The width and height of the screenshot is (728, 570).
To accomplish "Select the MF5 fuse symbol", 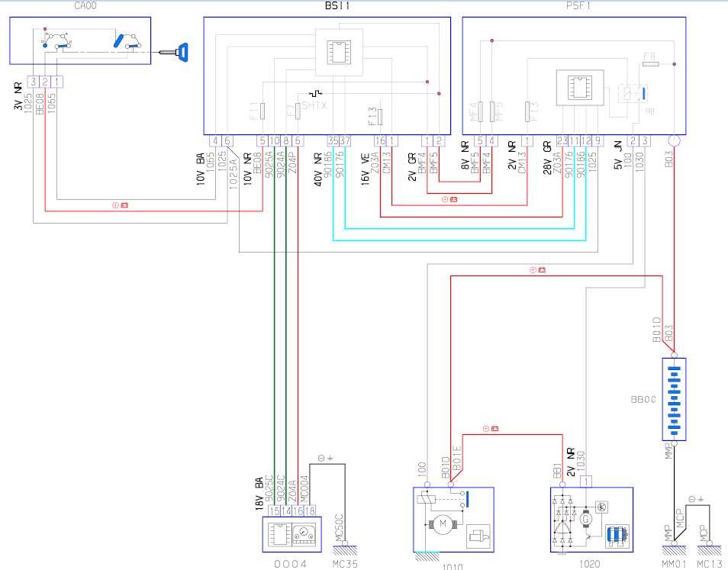I will 491,111.
